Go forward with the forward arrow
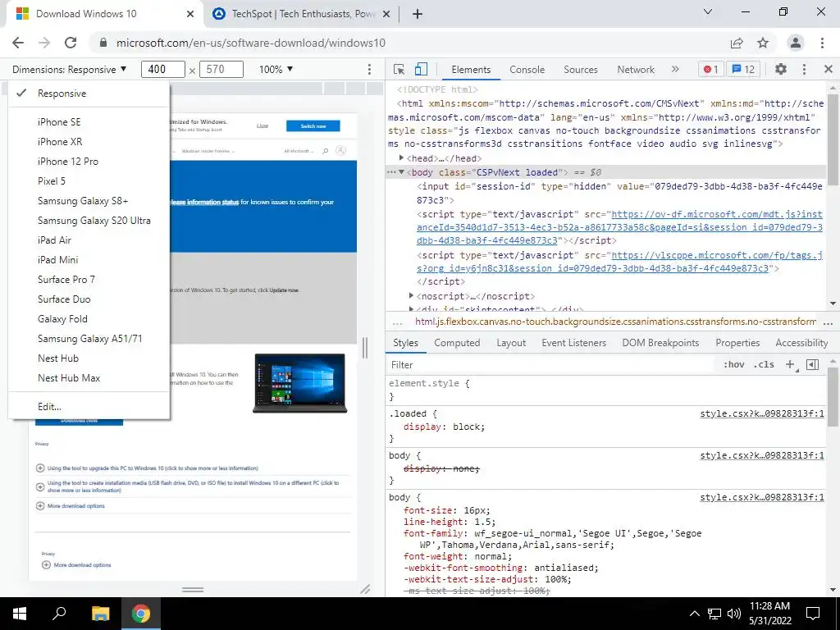840x630 pixels. coord(44,43)
